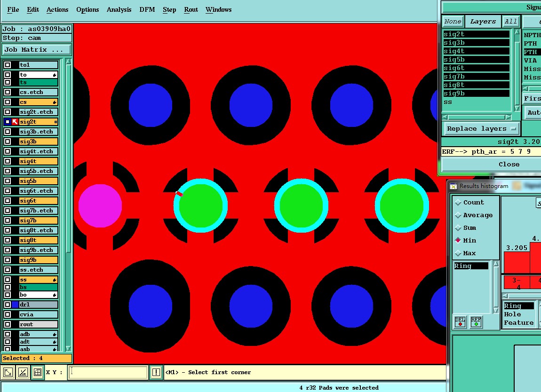Select the Sum radio option
Viewport: 541px width, 392px height.
[458, 228]
